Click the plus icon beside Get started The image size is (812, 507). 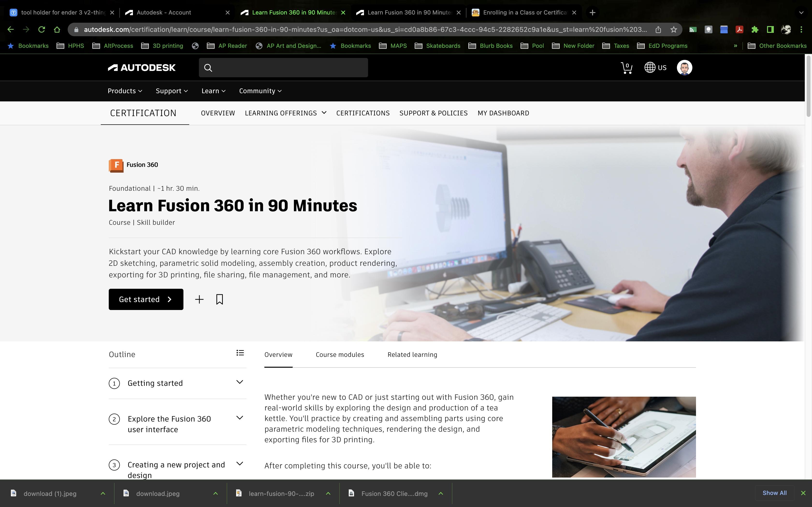[199, 299]
